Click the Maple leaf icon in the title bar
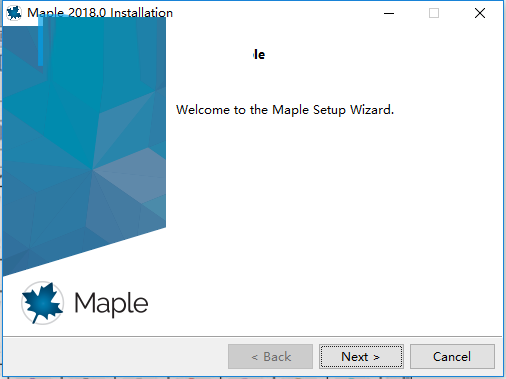 coord(14,13)
